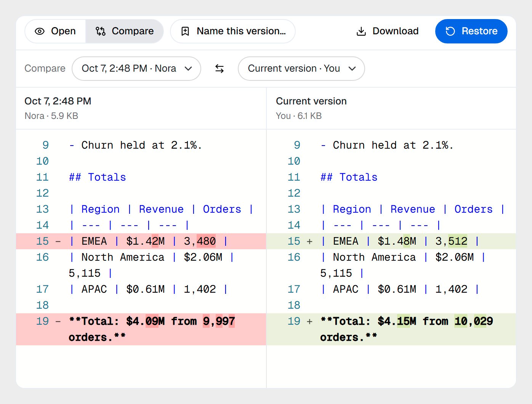Click the Churn held line in right pane
The image size is (532, 404).
coord(387,145)
